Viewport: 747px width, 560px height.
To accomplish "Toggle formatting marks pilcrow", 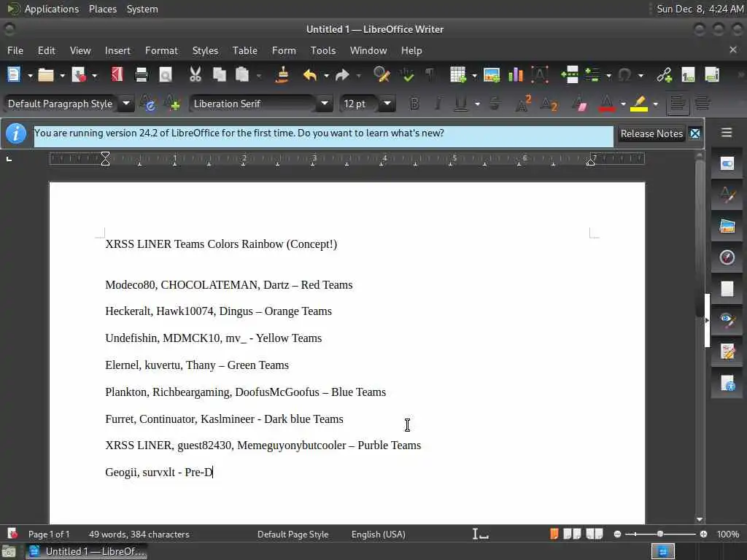I will tap(430, 75).
